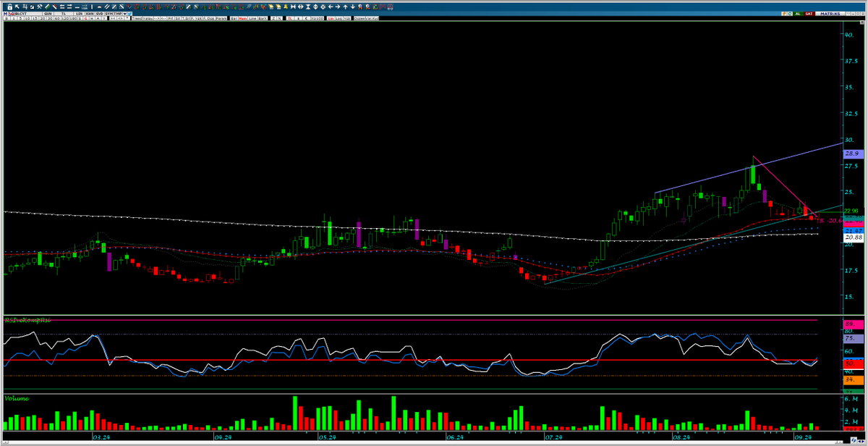
Task: Select the SYM tab in the header
Action: [109, 14]
